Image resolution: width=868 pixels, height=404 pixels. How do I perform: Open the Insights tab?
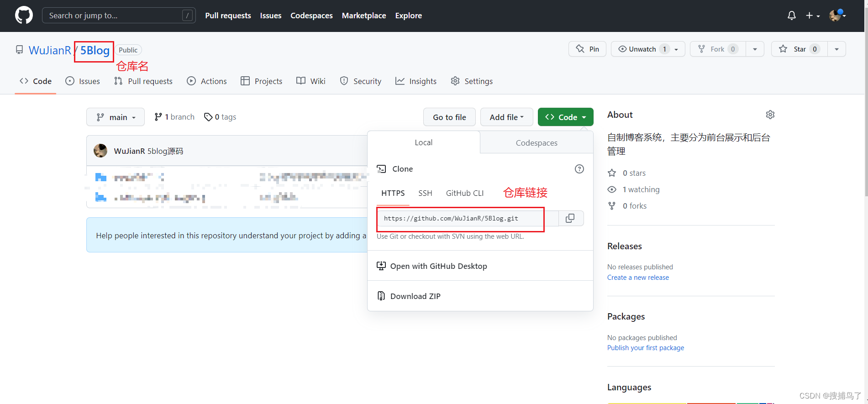(x=416, y=81)
